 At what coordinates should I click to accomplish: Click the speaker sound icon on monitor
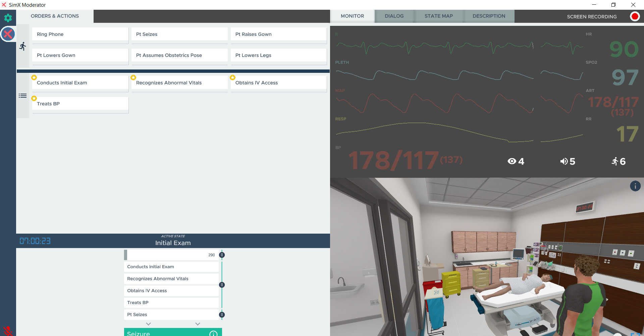coord(564,161)
